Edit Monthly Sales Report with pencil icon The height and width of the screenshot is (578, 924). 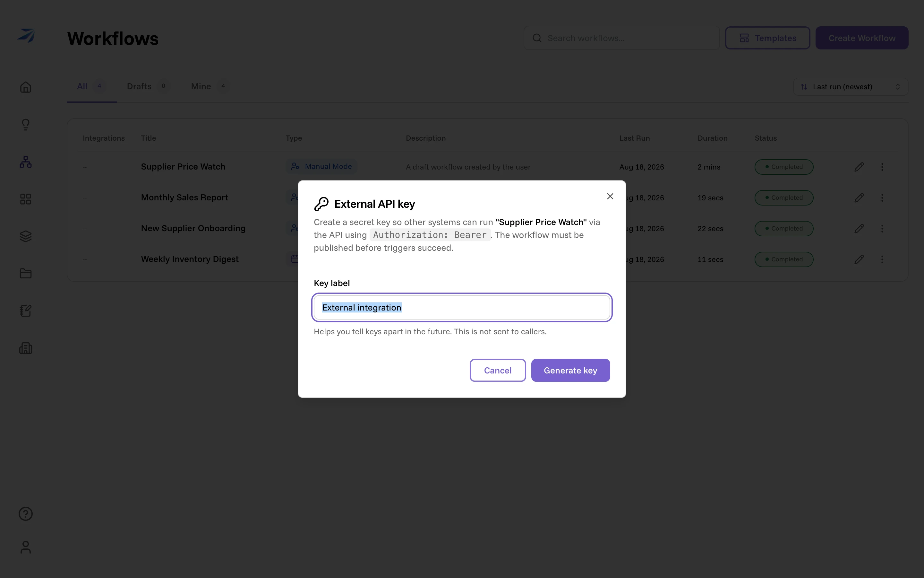[x=859, y=197]
